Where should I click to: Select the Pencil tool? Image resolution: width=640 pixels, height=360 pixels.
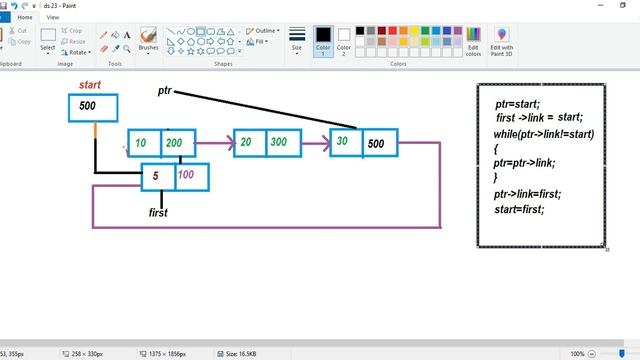click(104, 35)
